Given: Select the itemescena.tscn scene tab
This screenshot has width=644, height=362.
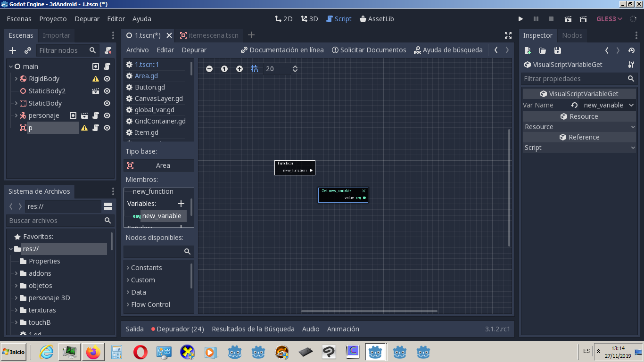Looking at the screenshot, I should [209, 35].
